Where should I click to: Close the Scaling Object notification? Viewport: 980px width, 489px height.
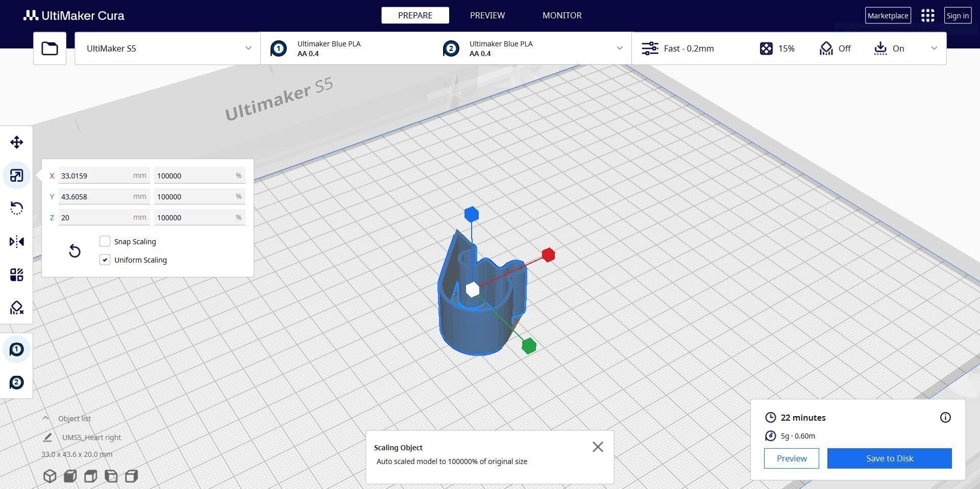[598, 447]
